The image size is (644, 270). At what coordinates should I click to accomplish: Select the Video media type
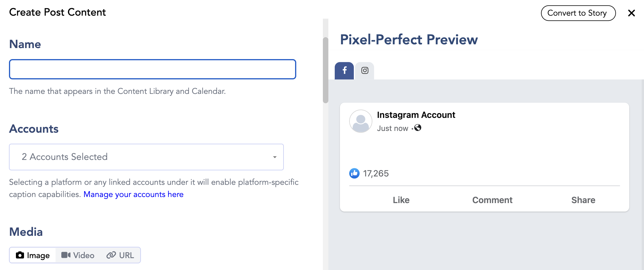coord(78,255)
